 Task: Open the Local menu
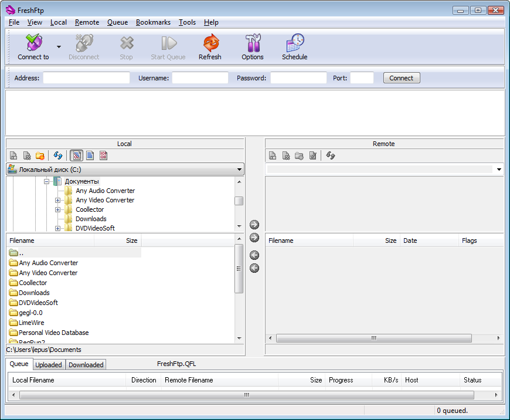[x=59, y=22]
